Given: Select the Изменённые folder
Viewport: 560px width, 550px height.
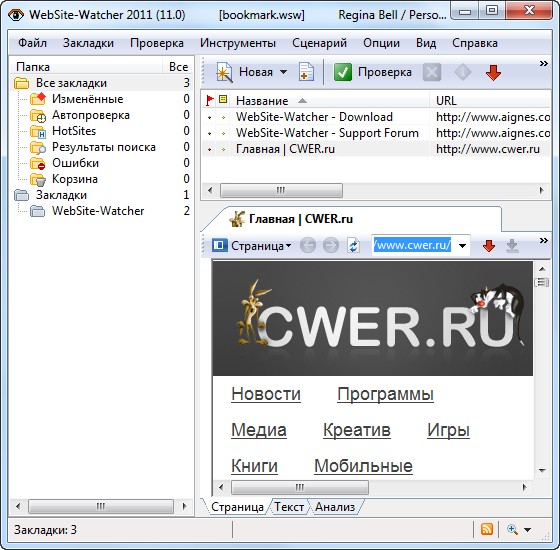Looking at the screenshot, I should pyautogui.click(x=88, y=99).
